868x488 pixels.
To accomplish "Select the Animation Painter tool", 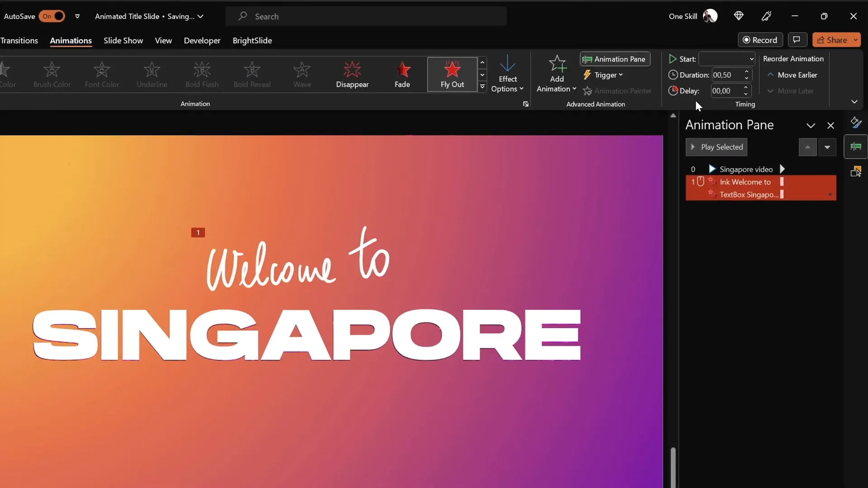I will [618, 91].
